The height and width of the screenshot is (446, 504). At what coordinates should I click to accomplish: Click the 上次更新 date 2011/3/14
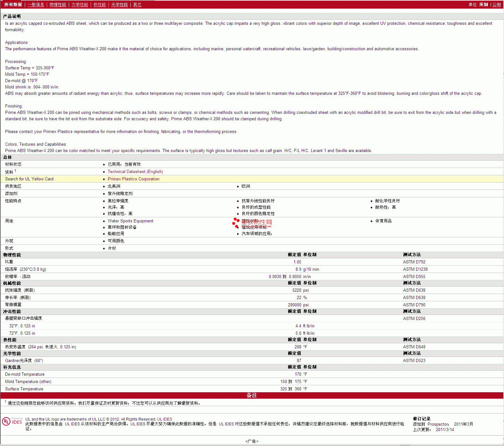(445, 429)
